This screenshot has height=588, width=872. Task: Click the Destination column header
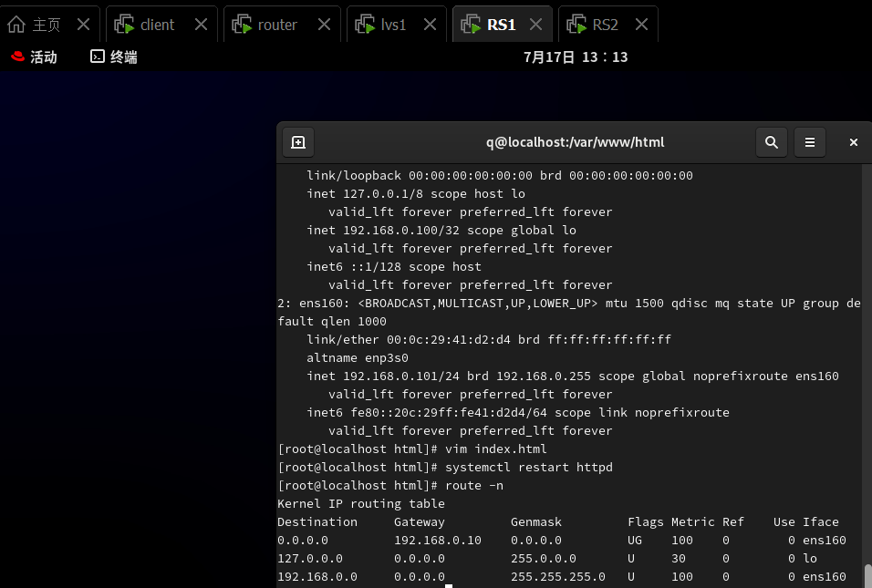click(x=317, y=522)
